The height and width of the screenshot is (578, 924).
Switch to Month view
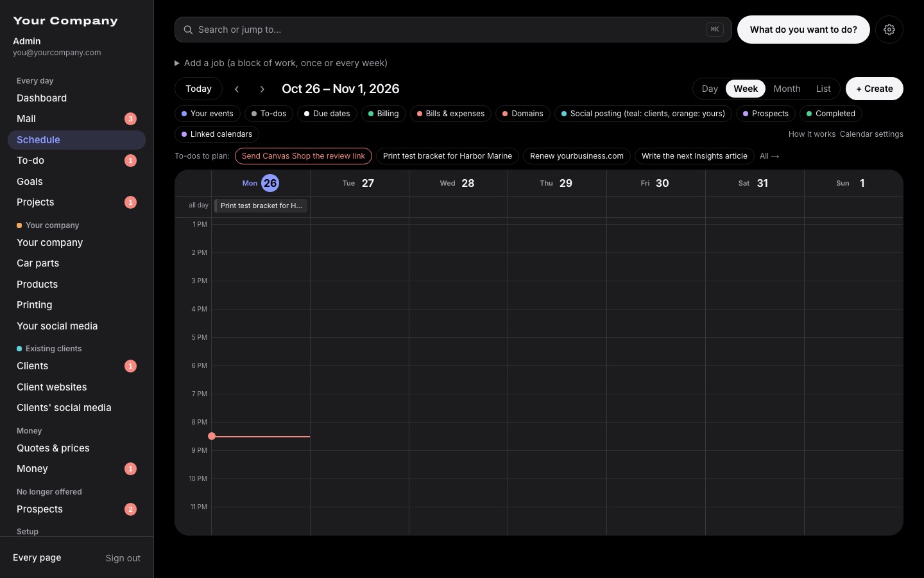tap(787, 89)
